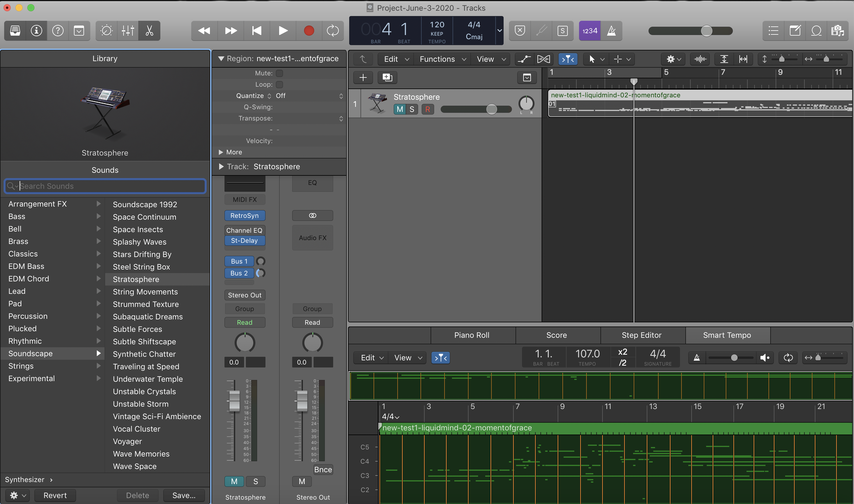Screen dimensions: 854x504
Task: Open the Loop Browser icon
Action: tap(816, 31)
